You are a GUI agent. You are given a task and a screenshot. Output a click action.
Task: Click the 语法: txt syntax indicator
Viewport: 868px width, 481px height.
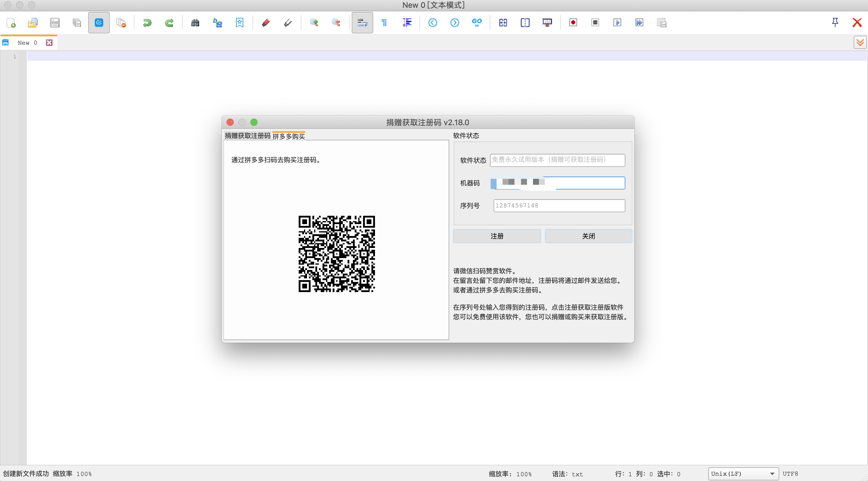[x=568, y=474]
